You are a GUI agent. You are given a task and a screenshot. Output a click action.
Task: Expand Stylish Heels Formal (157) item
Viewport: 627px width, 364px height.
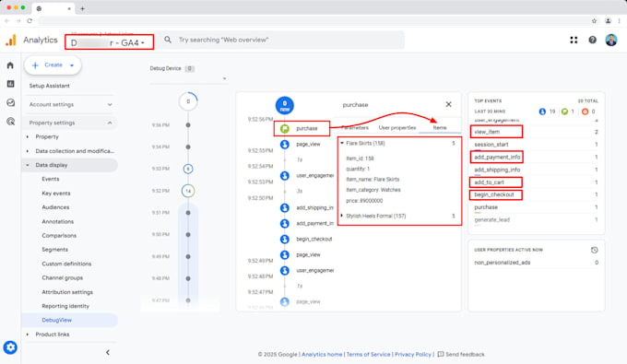click(342, 216)
